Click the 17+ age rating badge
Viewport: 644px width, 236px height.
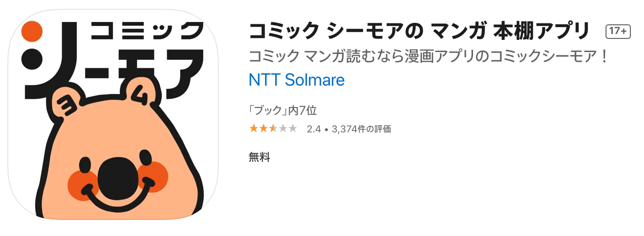(618, 32)
